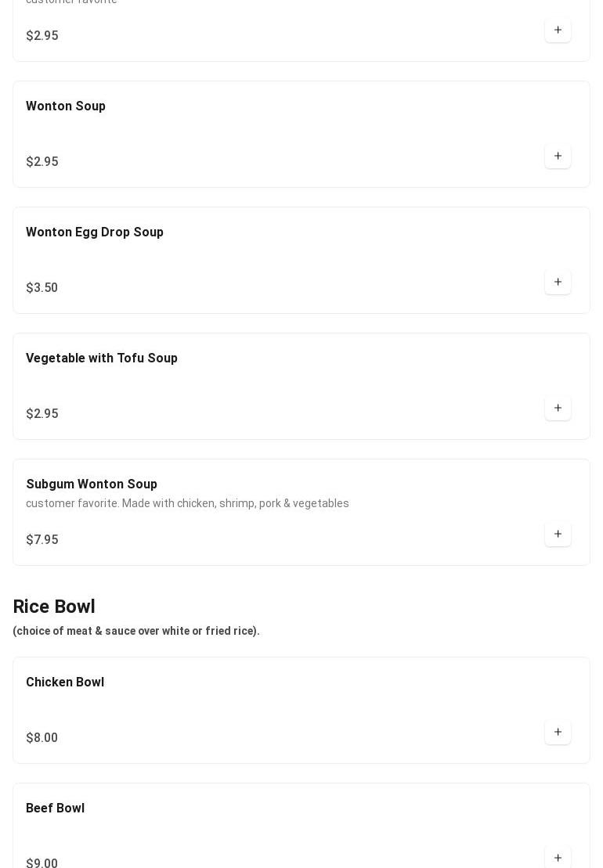This screenshot has width=603, height=868.
Task: Click the plus icon for Vegetable with Tofu Soup
Action: click(x=558, y=408)
